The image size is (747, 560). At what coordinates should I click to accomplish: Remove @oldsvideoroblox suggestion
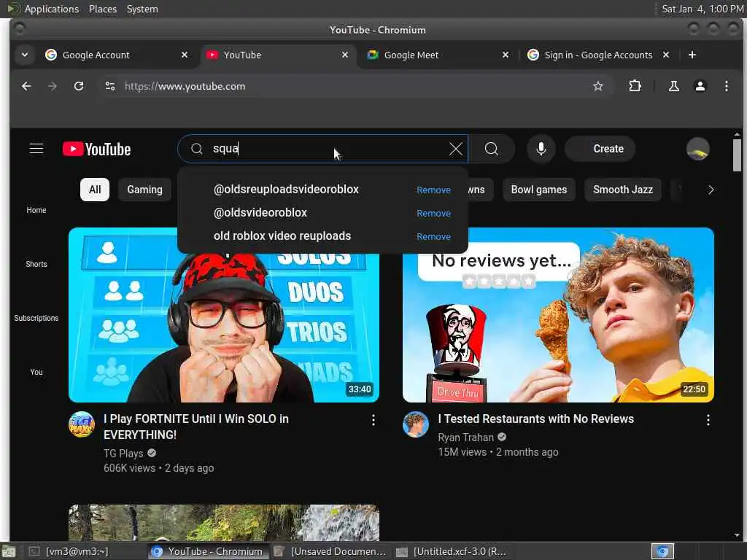pos(433,214)
